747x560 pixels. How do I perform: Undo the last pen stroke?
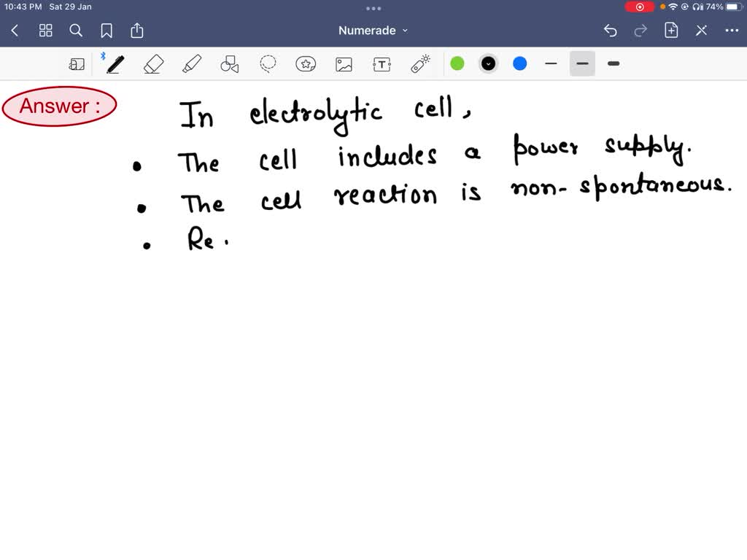(610, 30)
